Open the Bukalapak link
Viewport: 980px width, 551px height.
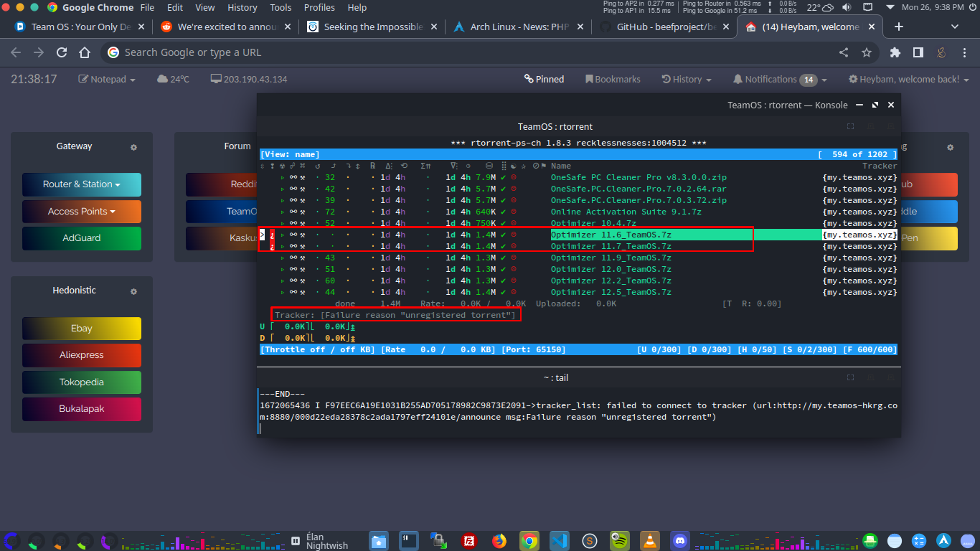coord(82,409)
